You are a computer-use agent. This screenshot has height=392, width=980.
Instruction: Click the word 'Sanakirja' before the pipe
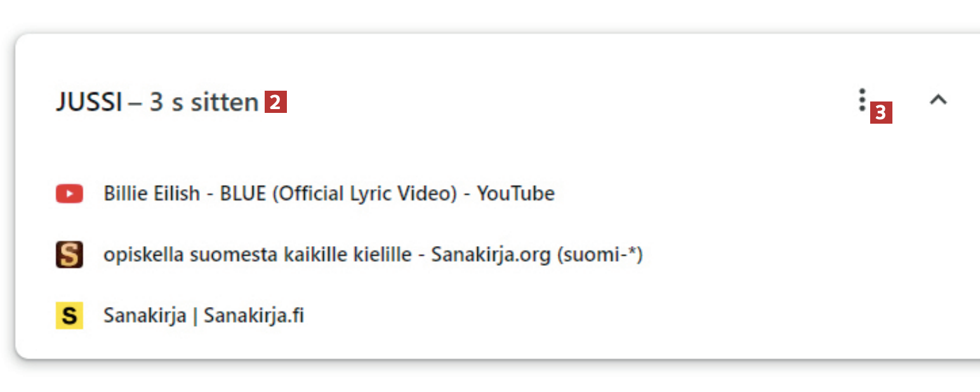145,316
